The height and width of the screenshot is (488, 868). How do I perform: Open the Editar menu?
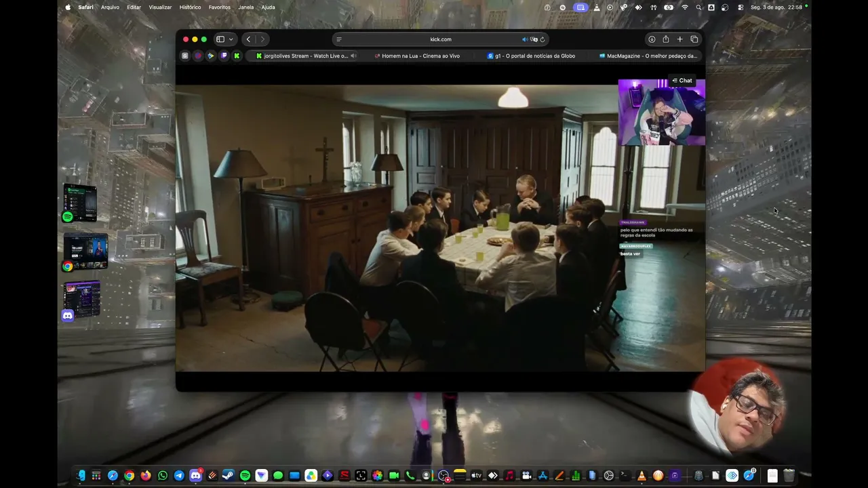pos(134,7)
